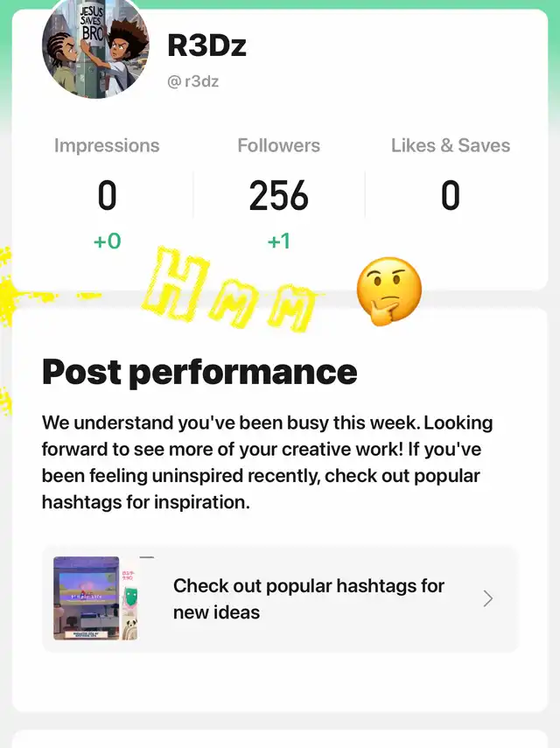Tap the partially visible card at bottom
This screenshot has width=560, height=748.
click(280, 738)
